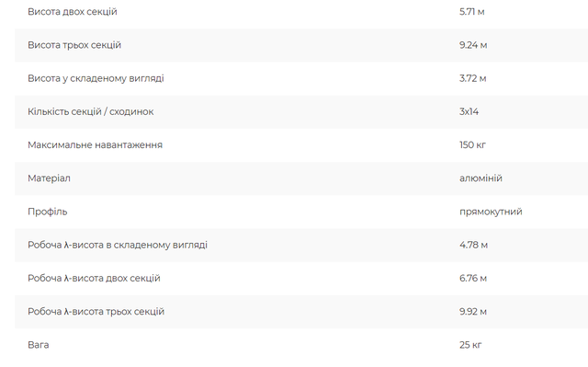Select the 4.78 м value

473,245
